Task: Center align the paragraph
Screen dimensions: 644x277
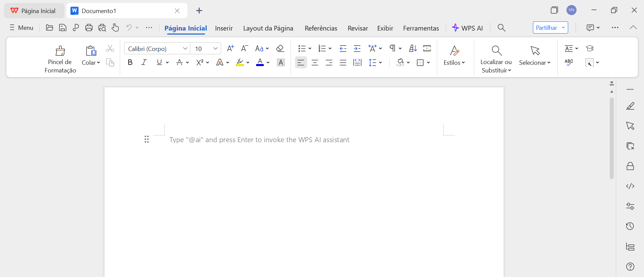Action: click(315, 62)
